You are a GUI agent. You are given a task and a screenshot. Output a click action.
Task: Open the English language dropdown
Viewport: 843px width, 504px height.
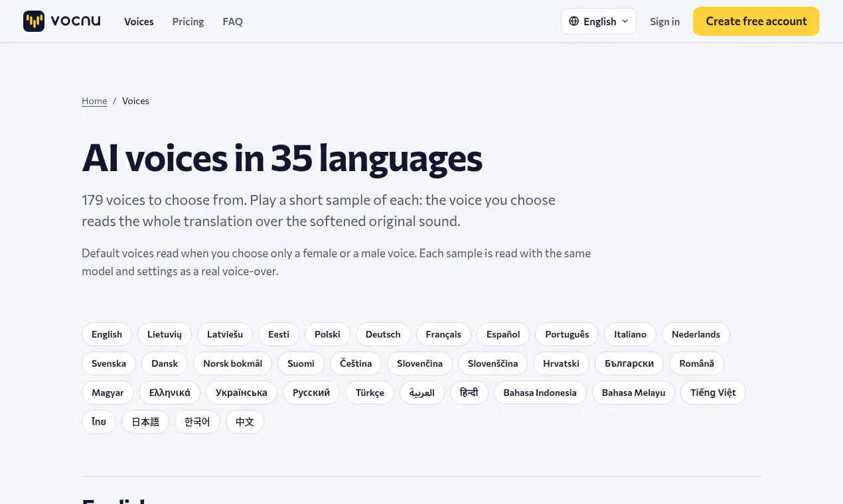click(599, 21)
